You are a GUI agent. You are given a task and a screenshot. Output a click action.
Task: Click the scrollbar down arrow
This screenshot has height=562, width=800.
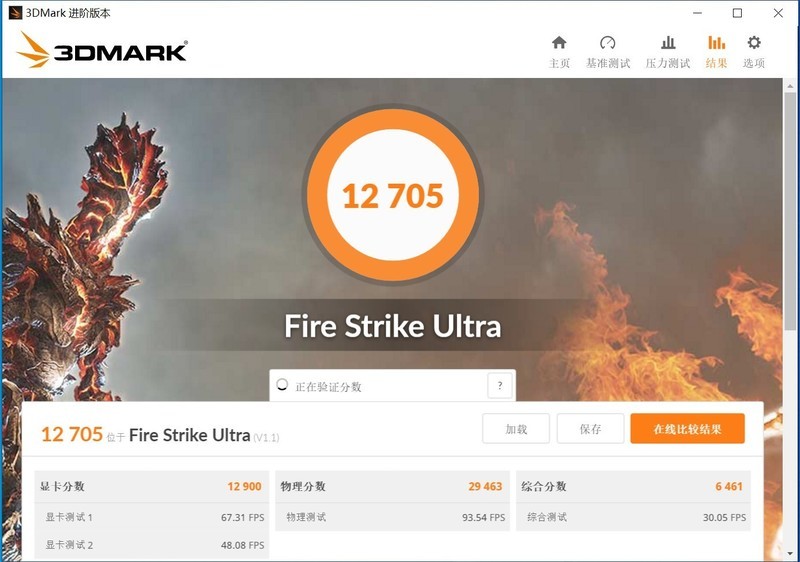790,553
